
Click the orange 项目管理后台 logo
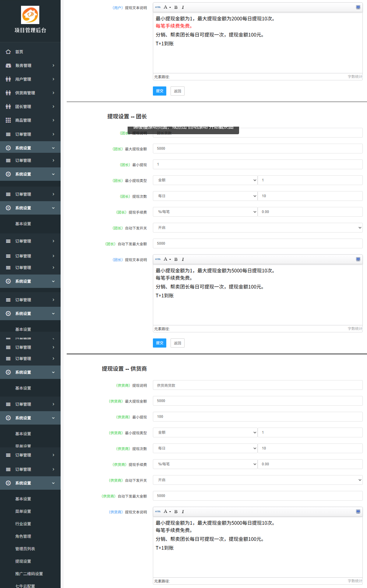click(30, 15)
